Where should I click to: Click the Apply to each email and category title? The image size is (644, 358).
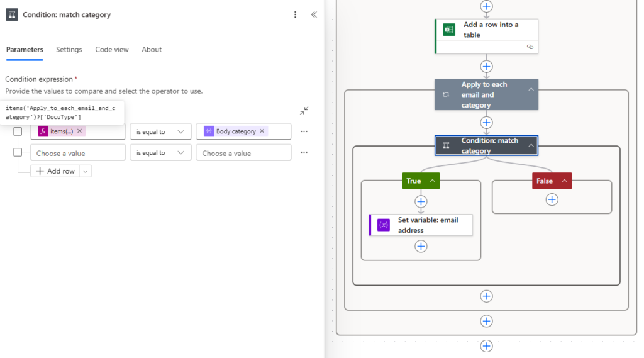(x=484, y=94)
